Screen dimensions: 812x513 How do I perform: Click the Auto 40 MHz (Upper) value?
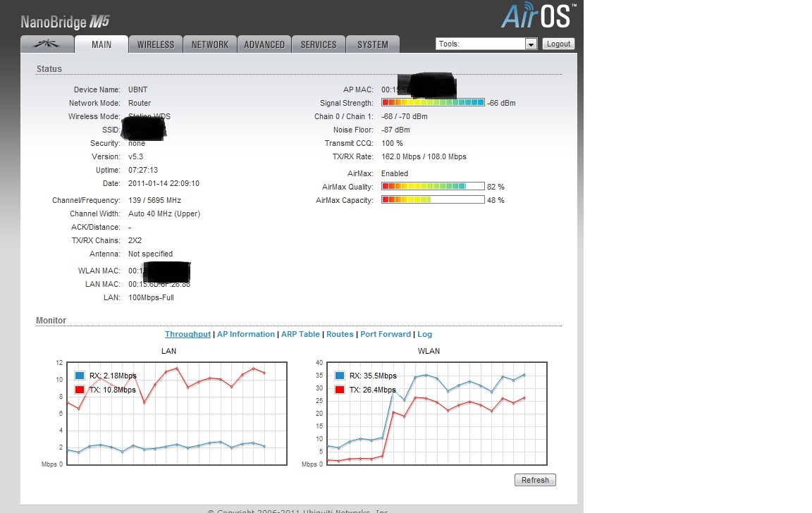click(x=164, y=214)
